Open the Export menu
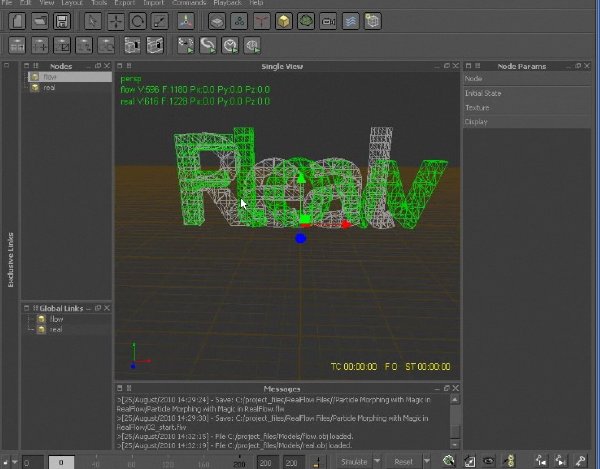The height and width of the screenshot is (469, 600). click(124, 3)
